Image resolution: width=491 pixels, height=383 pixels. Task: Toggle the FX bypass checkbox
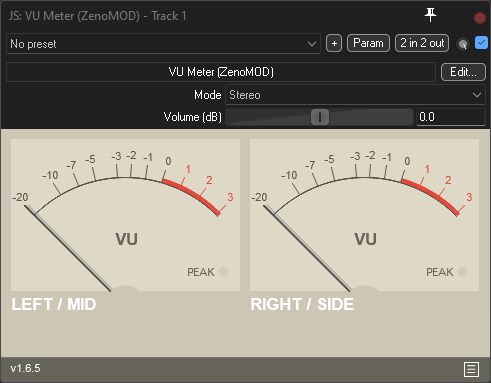click(481, 43)
